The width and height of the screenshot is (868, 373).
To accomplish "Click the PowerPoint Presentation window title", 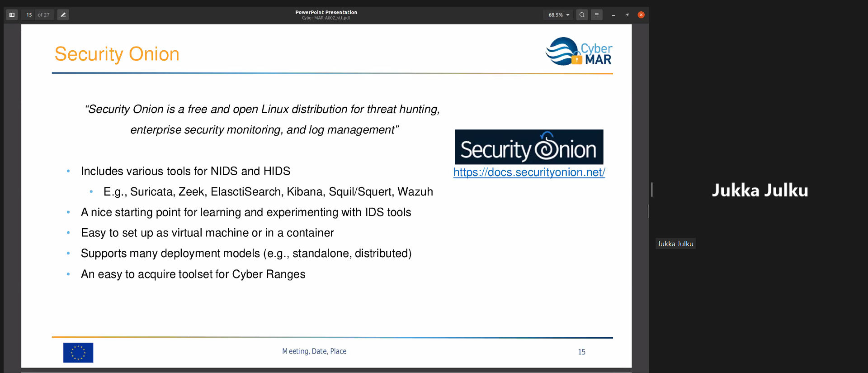I will pos(326,12).
